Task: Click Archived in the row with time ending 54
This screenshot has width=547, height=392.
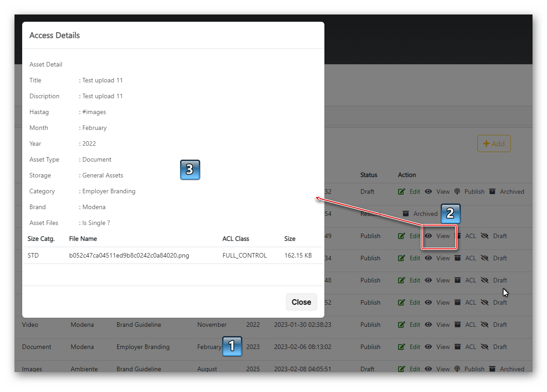Action: [x=420, y=214]
